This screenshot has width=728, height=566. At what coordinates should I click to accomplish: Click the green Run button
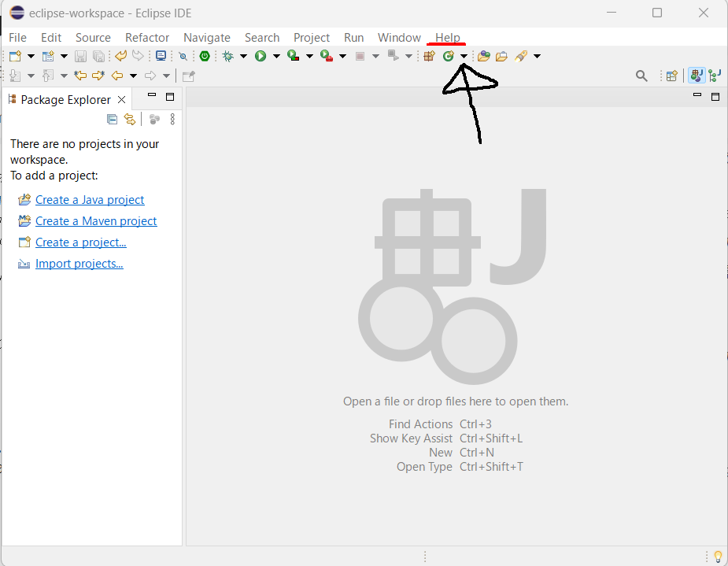(x=261, y=56)
